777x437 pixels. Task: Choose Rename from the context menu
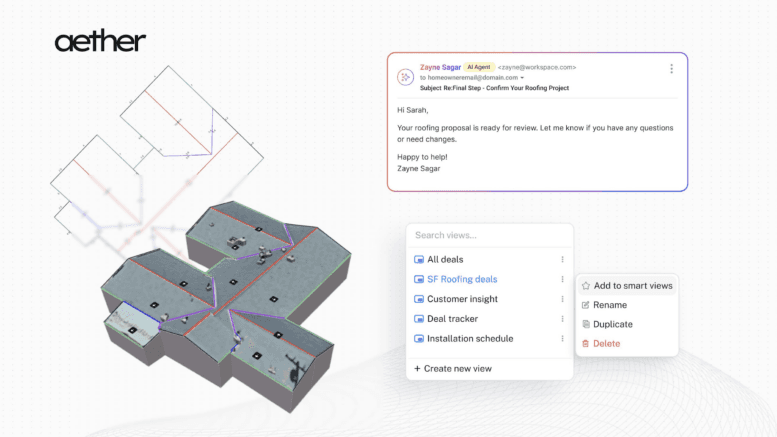[627, 305]
